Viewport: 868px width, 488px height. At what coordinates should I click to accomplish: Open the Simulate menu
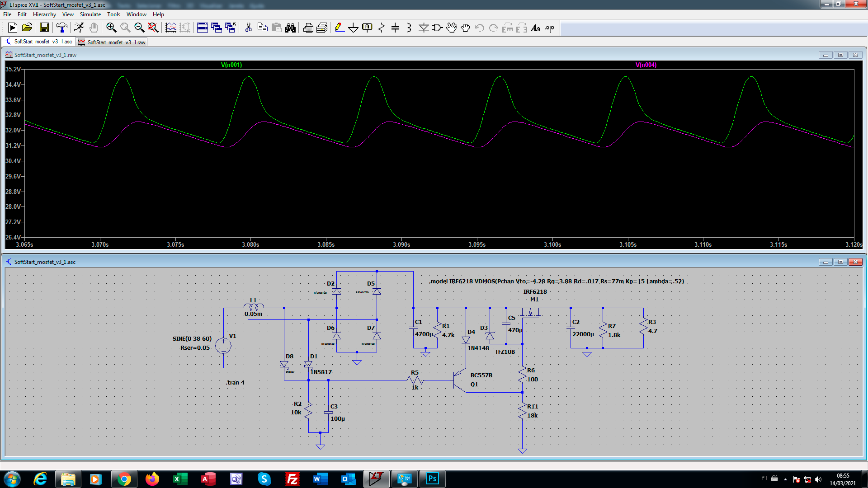(x=90, y=14)
